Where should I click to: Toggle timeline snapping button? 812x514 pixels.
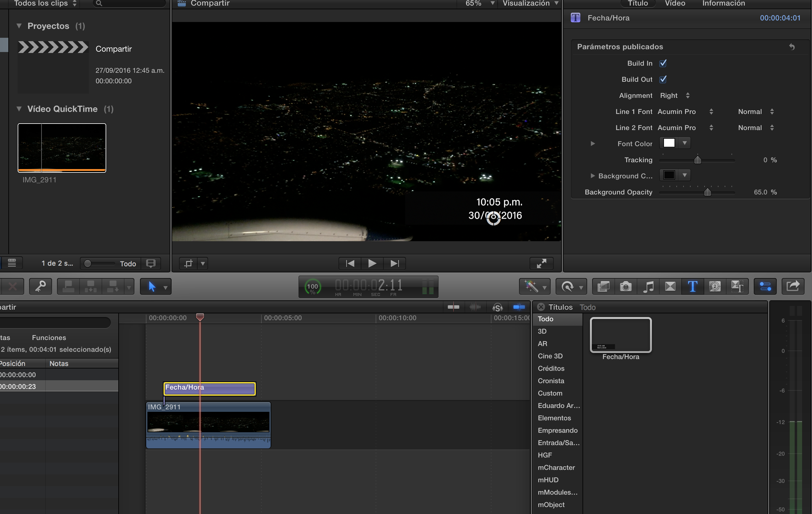(519, 307)
